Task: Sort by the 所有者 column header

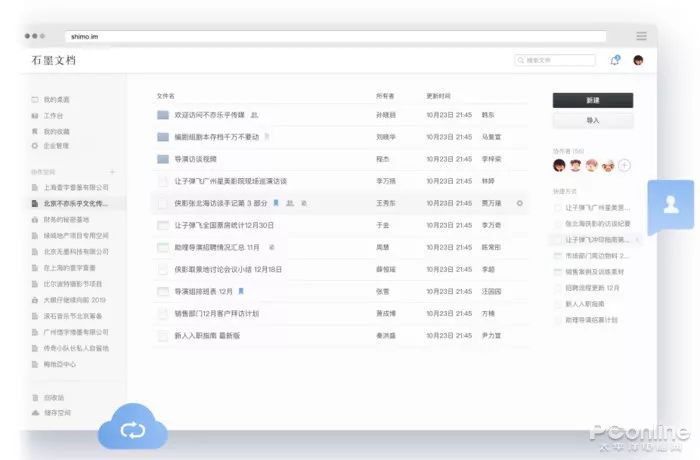Action: click(x=385, y=96)
